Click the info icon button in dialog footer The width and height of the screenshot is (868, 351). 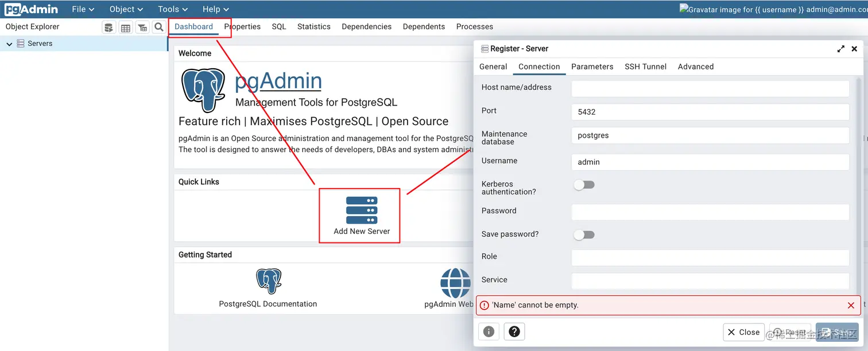point(489,331)
